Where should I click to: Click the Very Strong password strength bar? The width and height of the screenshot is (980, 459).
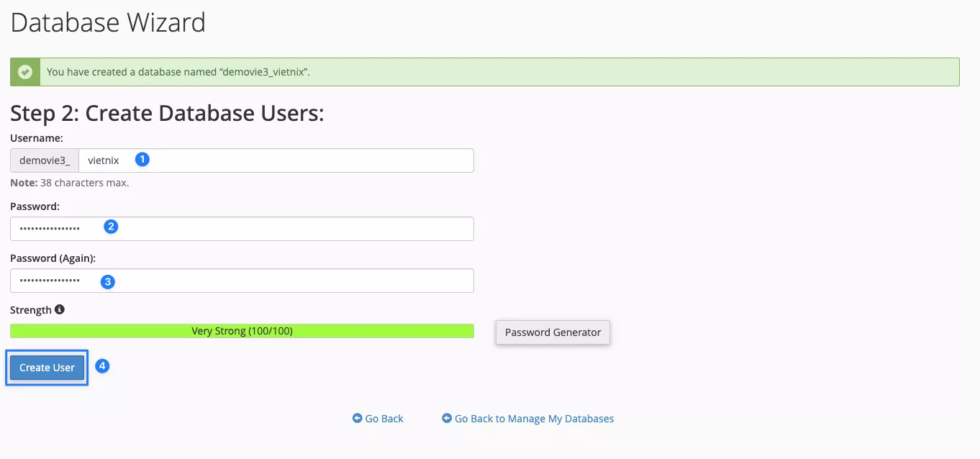pos(242,330)
